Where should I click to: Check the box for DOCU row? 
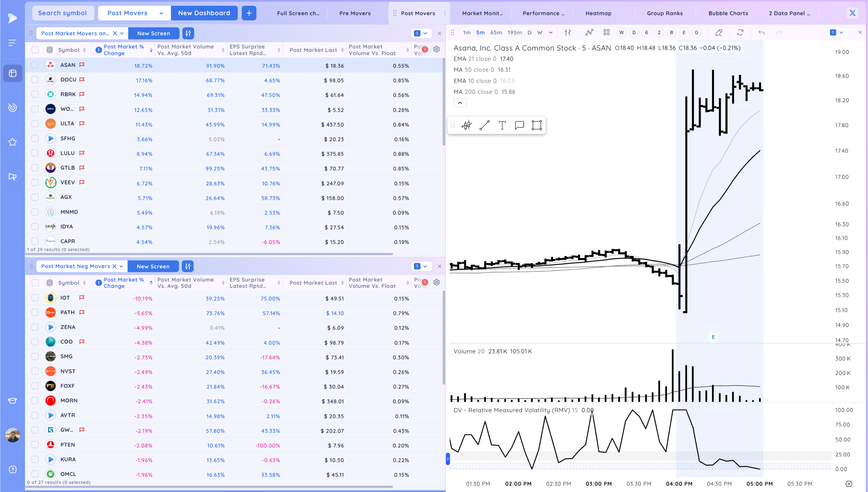click(35, 80)
